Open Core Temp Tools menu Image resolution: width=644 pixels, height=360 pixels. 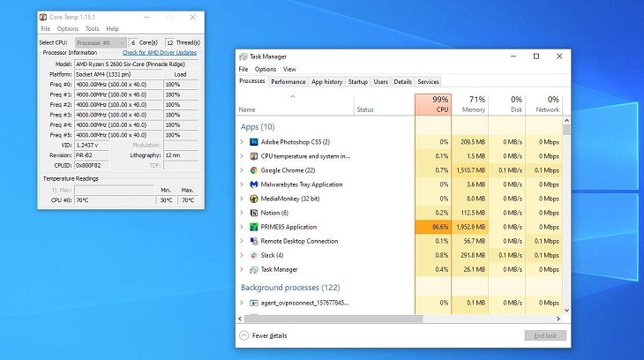coord(92,29)
